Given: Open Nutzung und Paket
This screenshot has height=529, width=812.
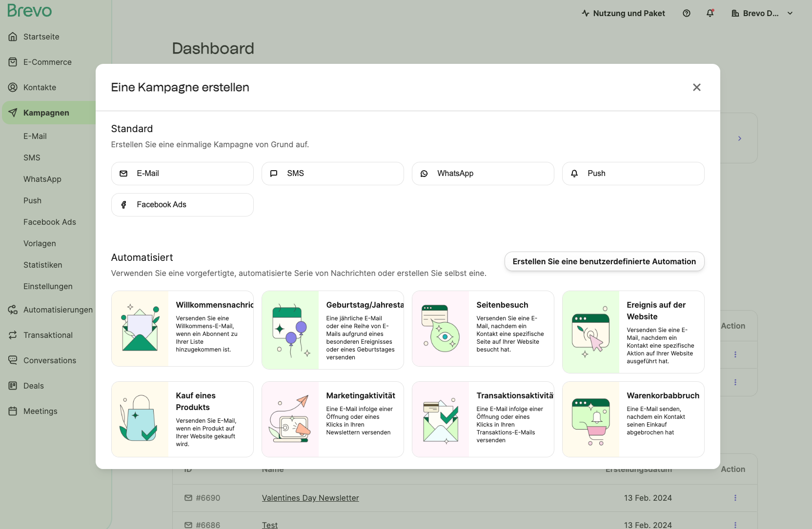Looking at the screenshot, I should point(624,14).
